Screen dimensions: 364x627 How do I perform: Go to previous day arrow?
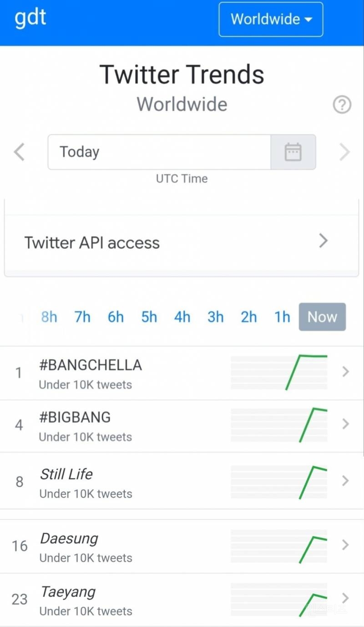click(x=19, y=152)
